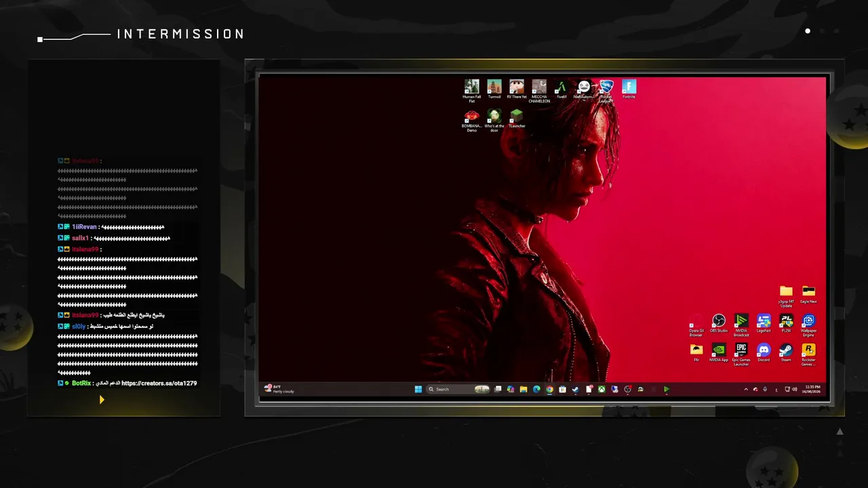Expand the hidden system tray icons

[x=746, y=389]
